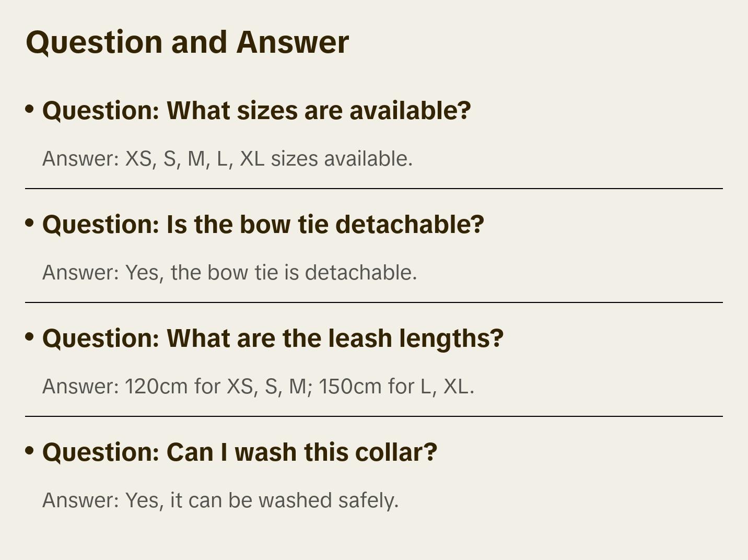Expand the "What sizes are available?" question
Image resolution: width=748 pixels, height=560 pixels.
(x=256, y=111)
